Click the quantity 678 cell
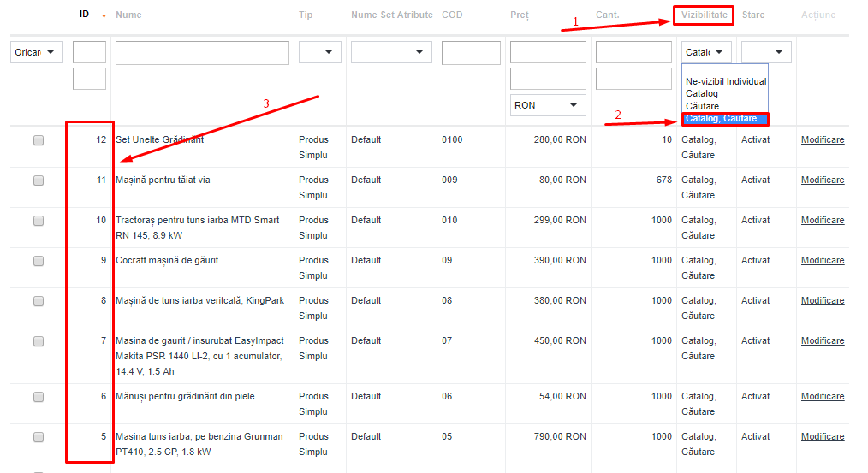The image size is (868, 473). (x=663, y=180)
